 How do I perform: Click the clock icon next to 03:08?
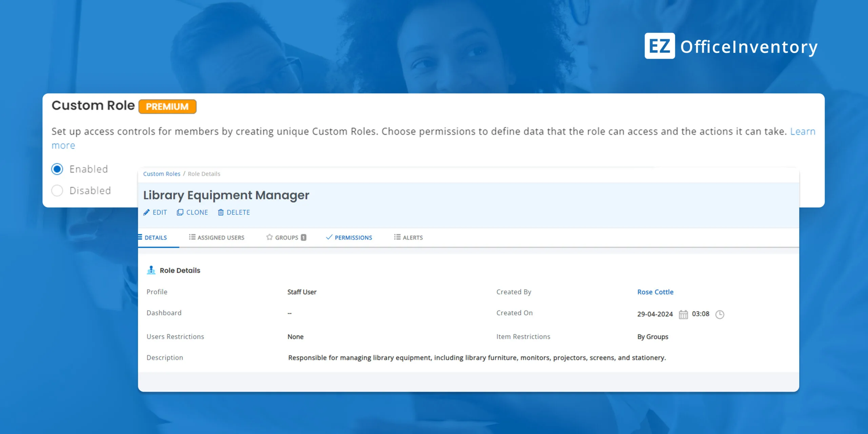(719, 314)
